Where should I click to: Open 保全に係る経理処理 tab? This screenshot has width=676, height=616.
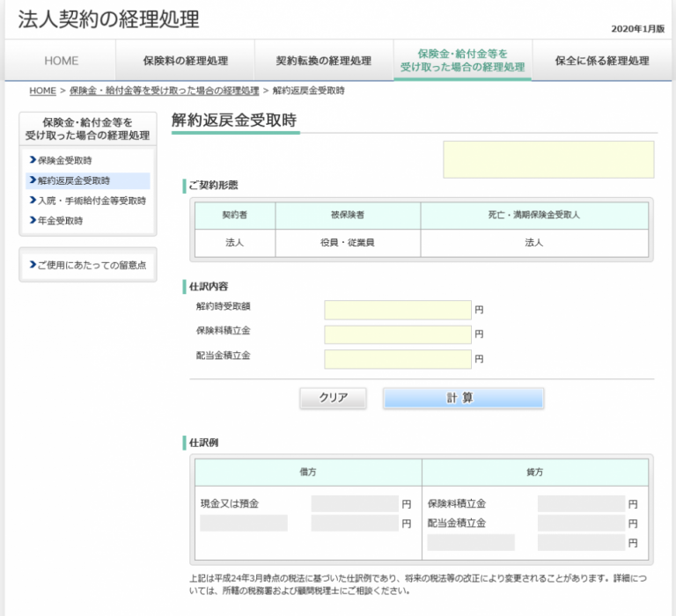[602, 61]
